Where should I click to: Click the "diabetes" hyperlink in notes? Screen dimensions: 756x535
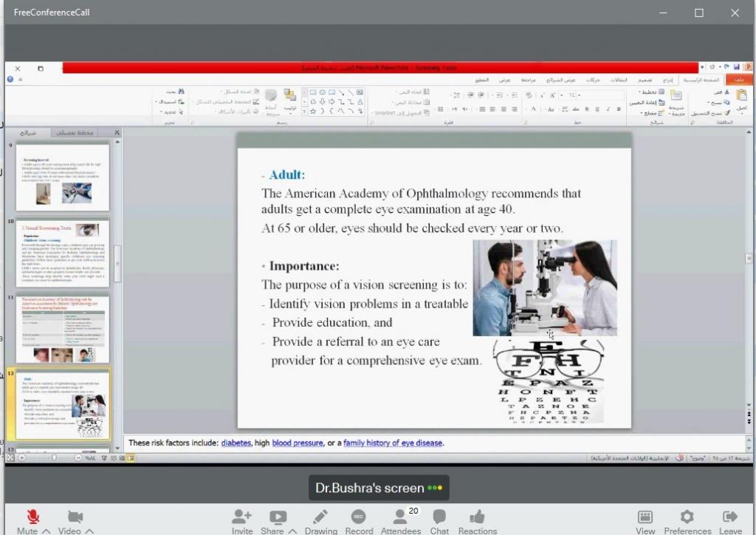click(x=235, y=443)
